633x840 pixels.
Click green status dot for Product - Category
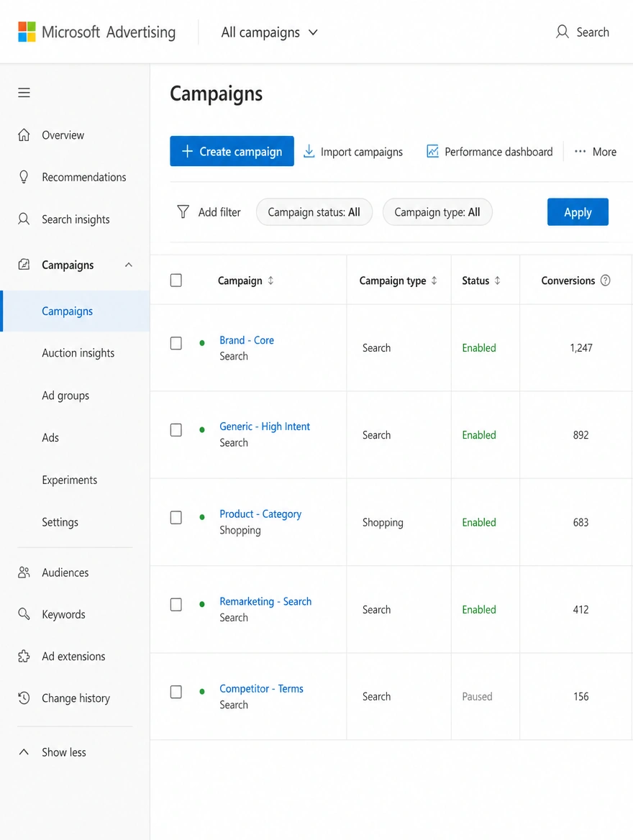pyautogui.click(x=202, y=518)
